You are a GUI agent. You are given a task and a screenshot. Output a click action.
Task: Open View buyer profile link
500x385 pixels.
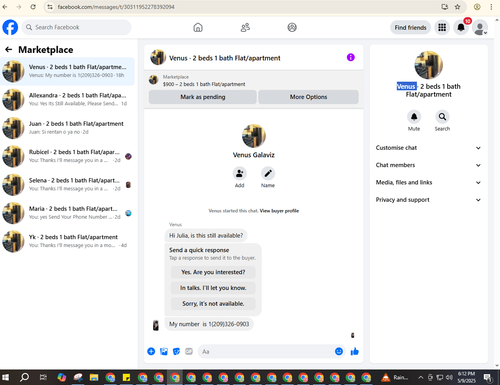pyautogui.click(x=279, y=211)
